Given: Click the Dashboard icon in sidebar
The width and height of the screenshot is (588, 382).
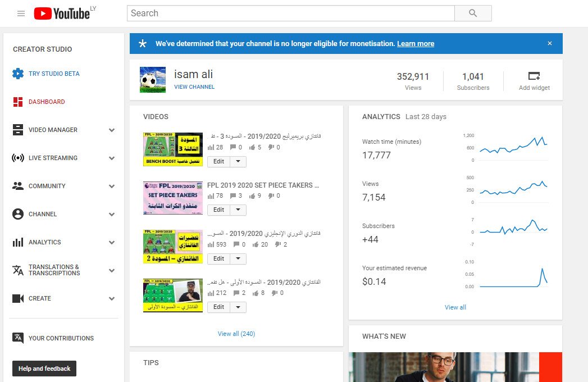Looking at the screenshot, I should click(17, 102).
